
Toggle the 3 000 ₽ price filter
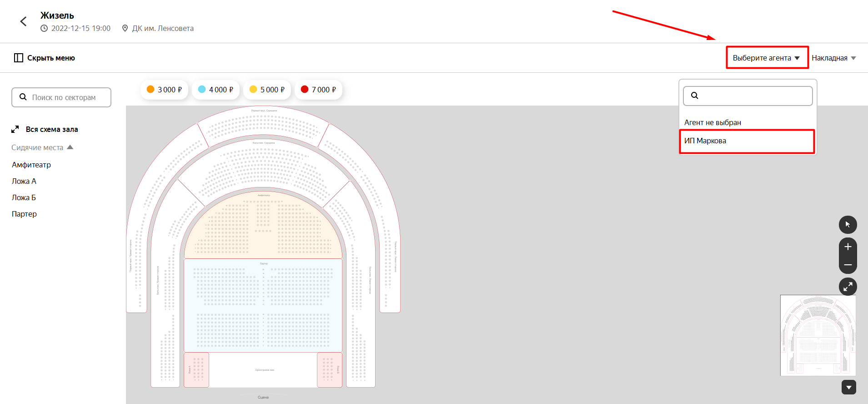click(x=164, y=90)
